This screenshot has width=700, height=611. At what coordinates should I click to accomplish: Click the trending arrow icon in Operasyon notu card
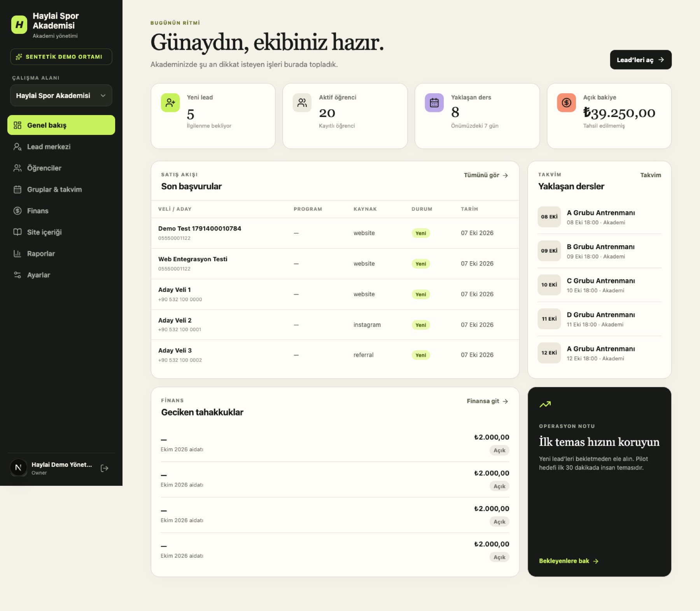point(545,404)
